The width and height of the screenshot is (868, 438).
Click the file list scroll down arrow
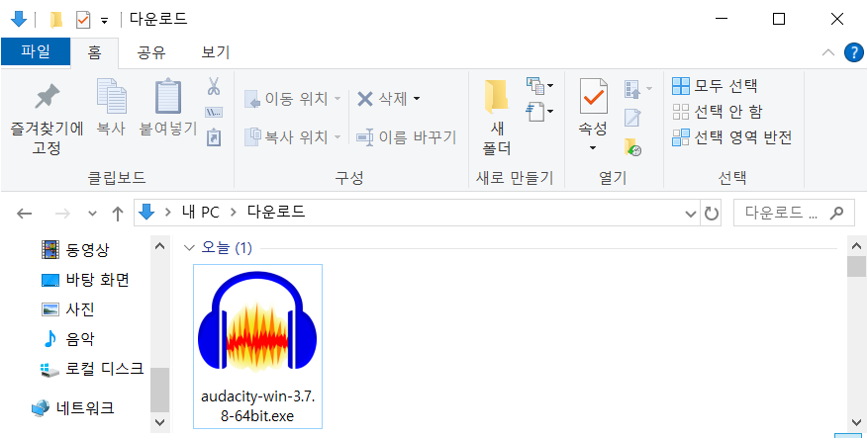pos(856,422)
